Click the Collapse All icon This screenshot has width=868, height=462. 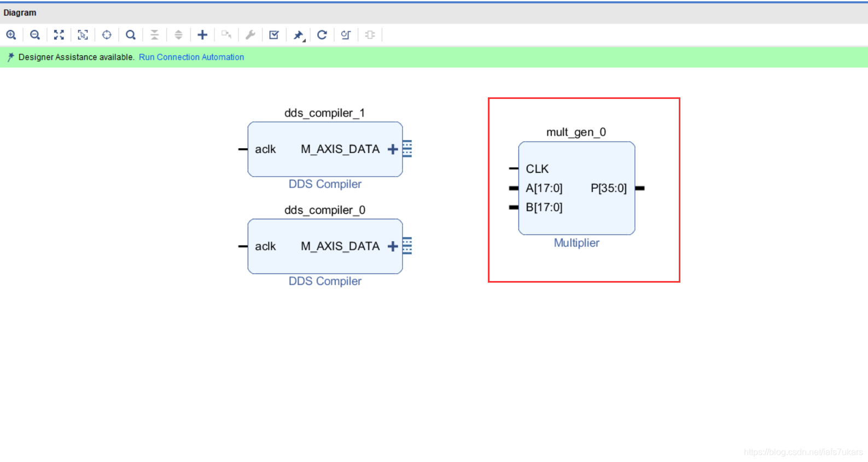[x=155, y=35]
